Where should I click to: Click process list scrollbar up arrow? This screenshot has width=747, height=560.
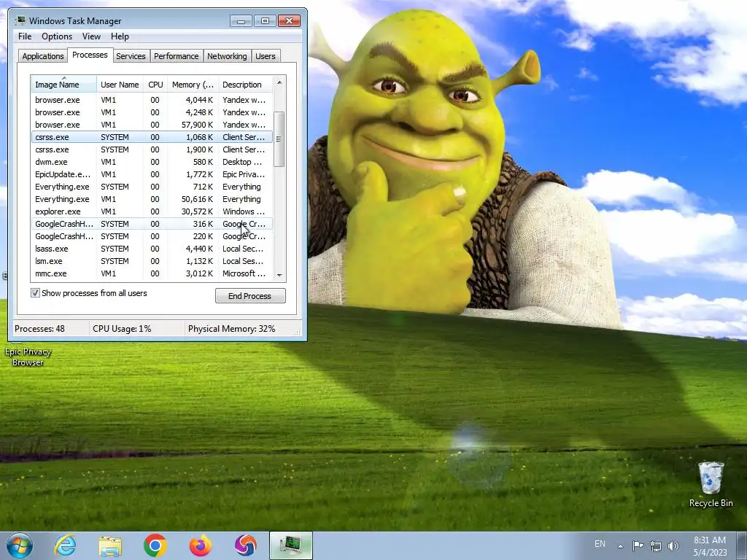(x=279, y=82)
